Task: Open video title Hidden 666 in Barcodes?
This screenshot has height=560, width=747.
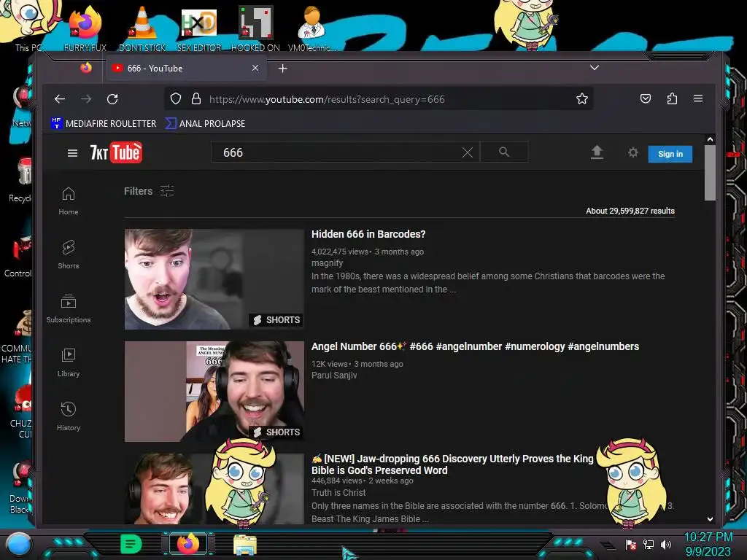Action: click(x=368, y=234)
